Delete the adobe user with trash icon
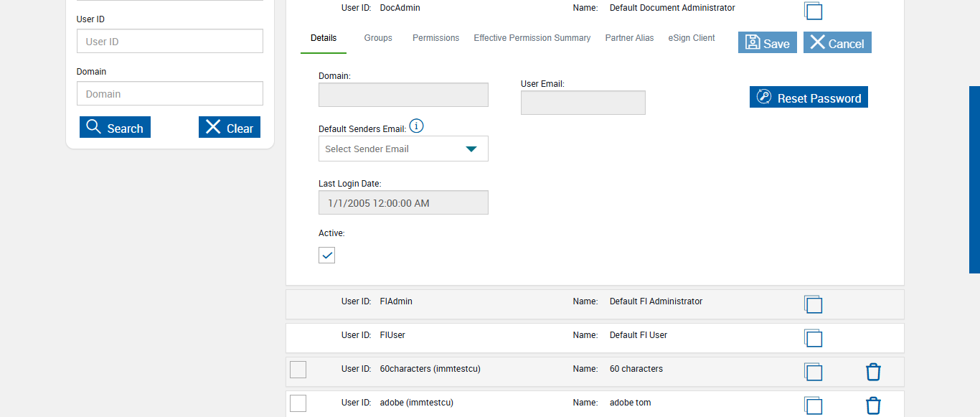Screen dimensions: 980x417 [x=873, y=406]
